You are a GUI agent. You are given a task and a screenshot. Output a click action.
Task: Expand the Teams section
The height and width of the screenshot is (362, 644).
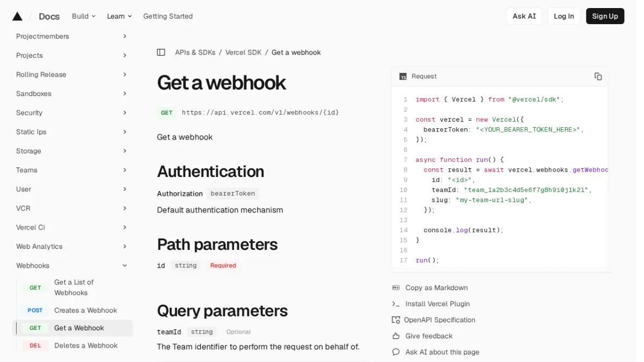point(72,170)
